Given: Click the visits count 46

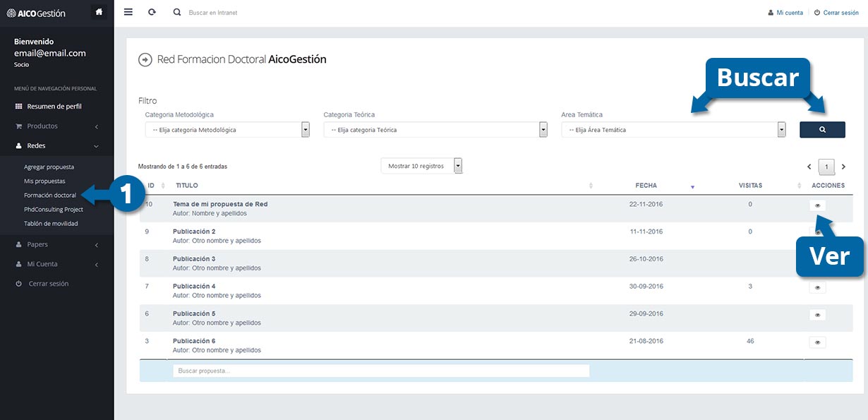Looking at the screenshot, I should 750,342.
